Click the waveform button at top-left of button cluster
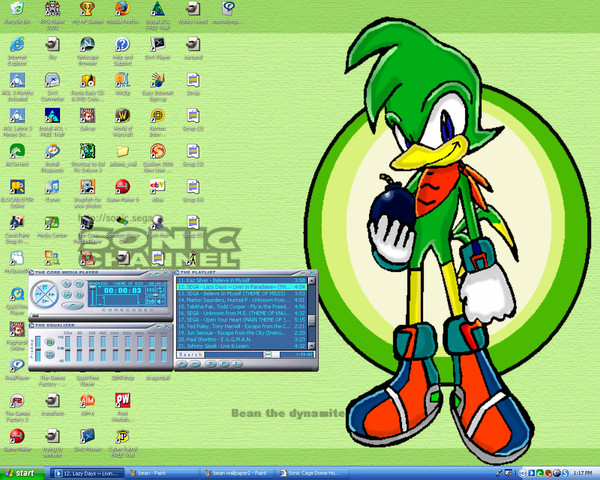 pyautogui.click(x=66, y=284)
